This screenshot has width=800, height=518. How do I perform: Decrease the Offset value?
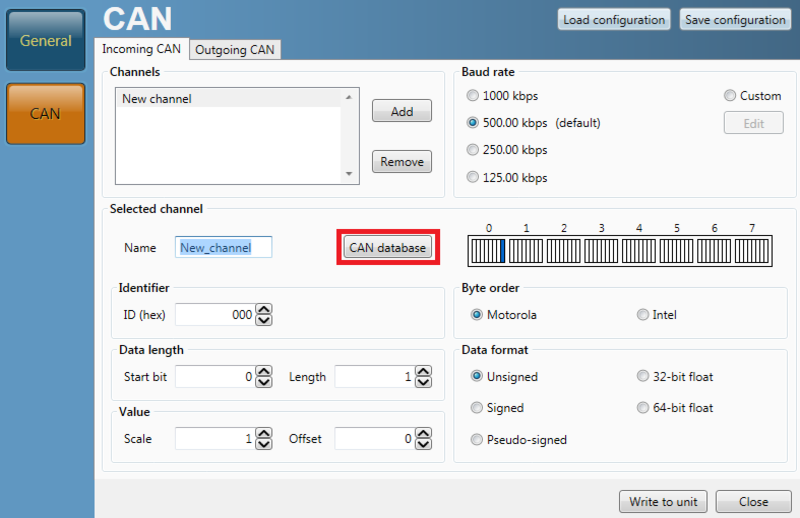click(423, 445)
